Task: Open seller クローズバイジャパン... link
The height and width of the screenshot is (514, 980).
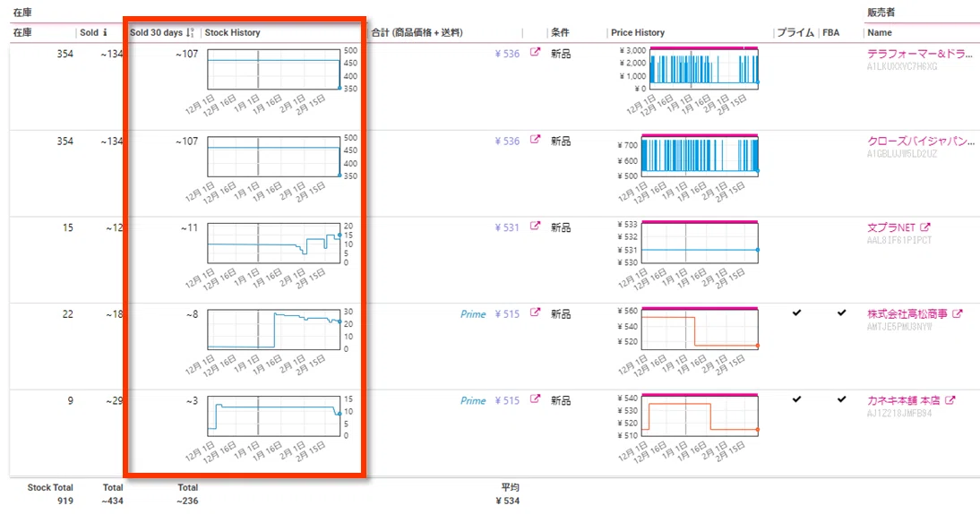Action: [x=921, y=141]
